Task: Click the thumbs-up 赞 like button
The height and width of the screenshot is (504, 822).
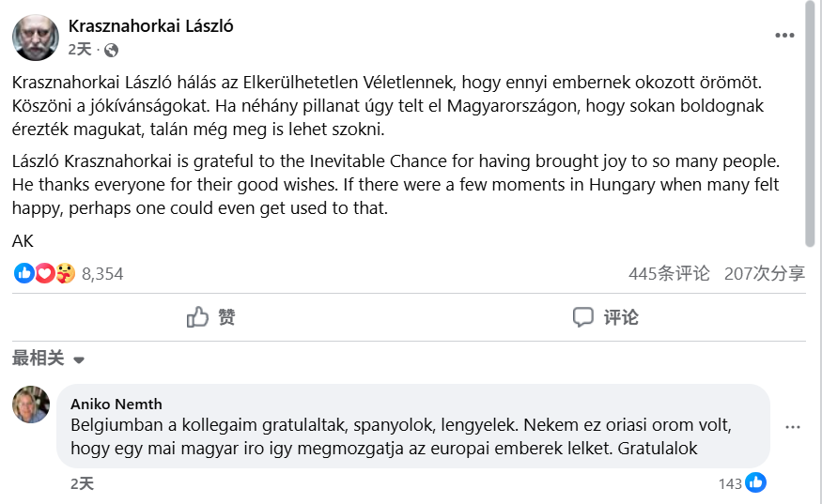Action: (x=210, y=317)
